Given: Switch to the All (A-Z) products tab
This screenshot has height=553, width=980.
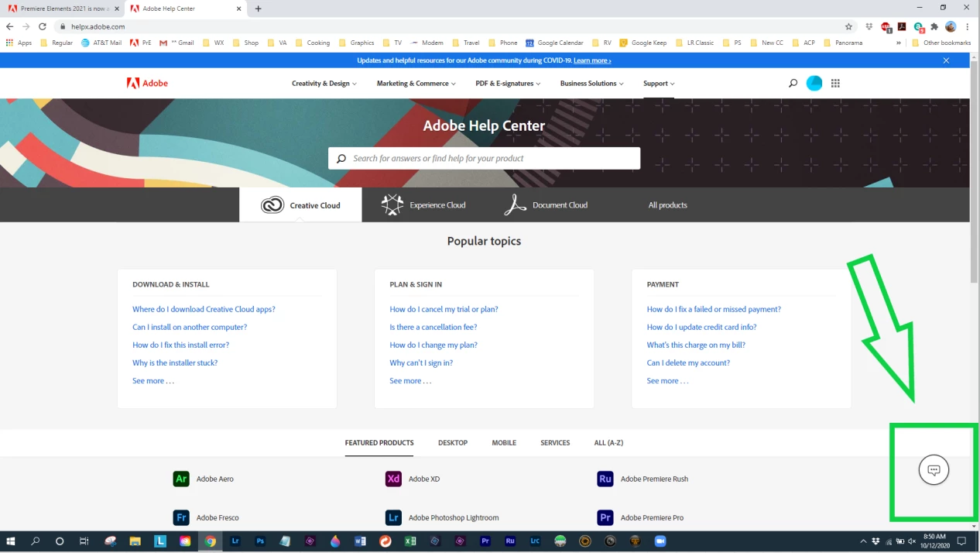Looking at the screenshot, I should 608,443.
